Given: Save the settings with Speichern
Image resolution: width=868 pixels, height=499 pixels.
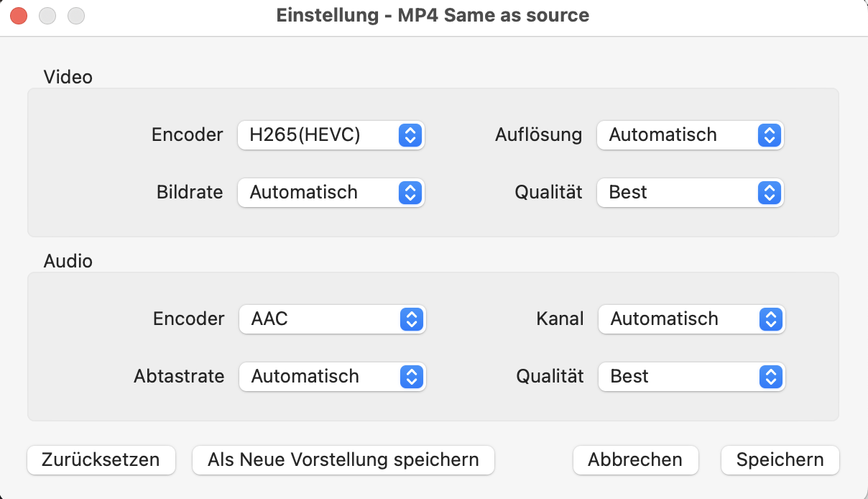Looking at the screenshot, I should (x=780, y=460).
